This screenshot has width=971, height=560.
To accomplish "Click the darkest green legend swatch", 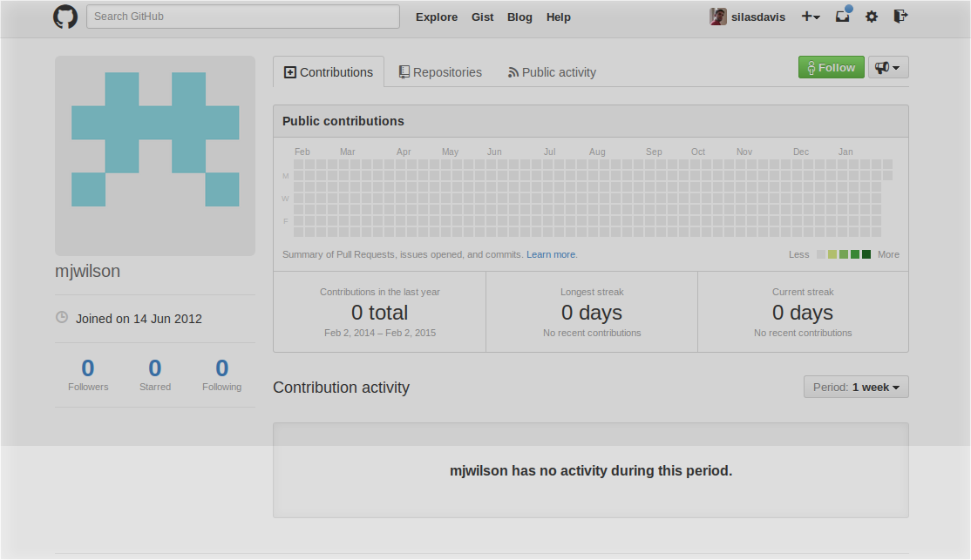I will point(866,254).
